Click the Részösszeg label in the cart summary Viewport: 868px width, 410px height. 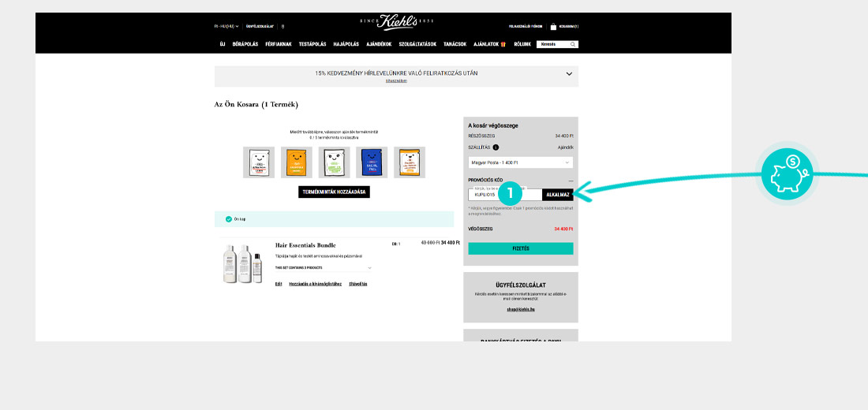coord(481,136)
